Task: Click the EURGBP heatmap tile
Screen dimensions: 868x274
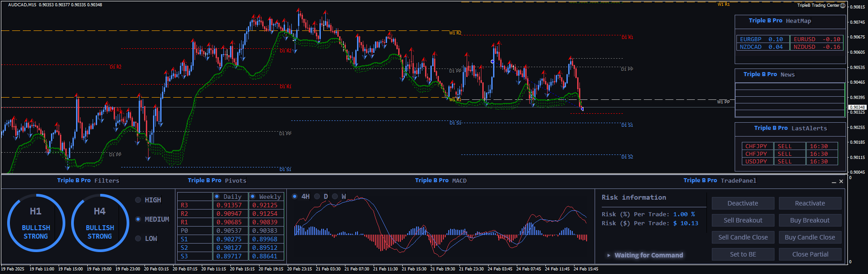Action: point(761,39)
